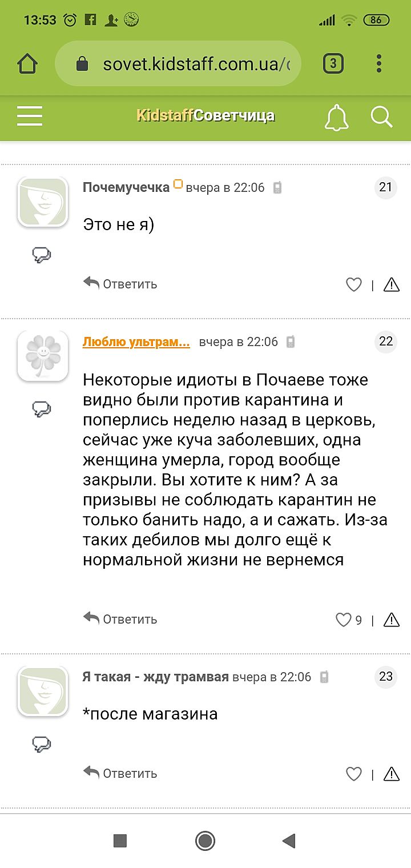This screenshot has height=868, width=411.
Task: Reply to comment 22 via Ответить
Action: 120,619
